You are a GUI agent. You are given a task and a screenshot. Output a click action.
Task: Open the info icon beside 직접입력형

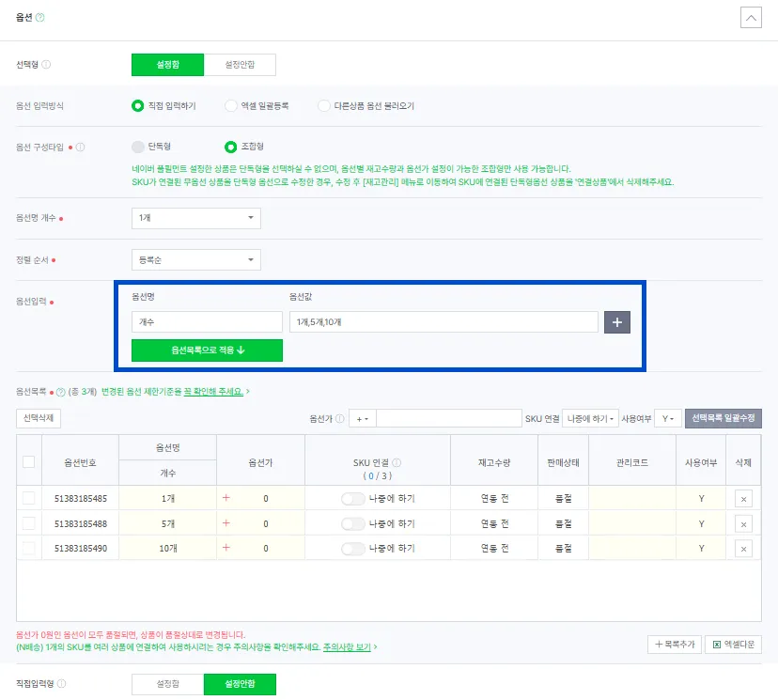61,684
